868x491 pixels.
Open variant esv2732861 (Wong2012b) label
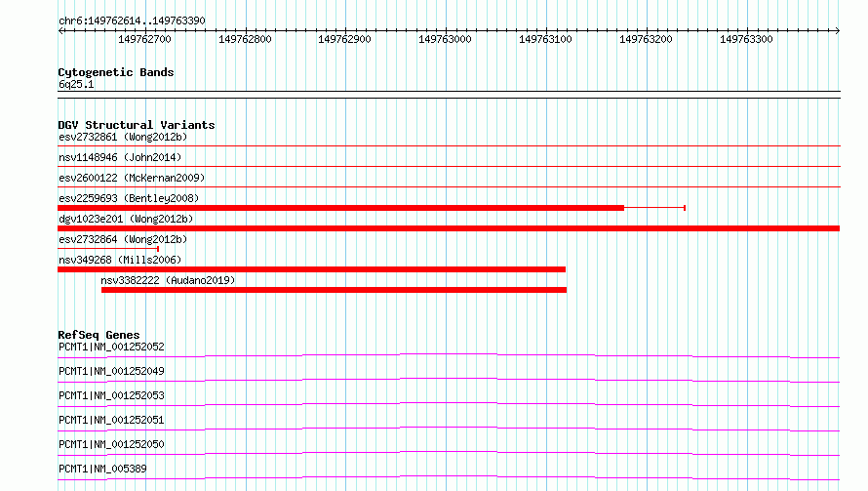[x=123, y=137]
